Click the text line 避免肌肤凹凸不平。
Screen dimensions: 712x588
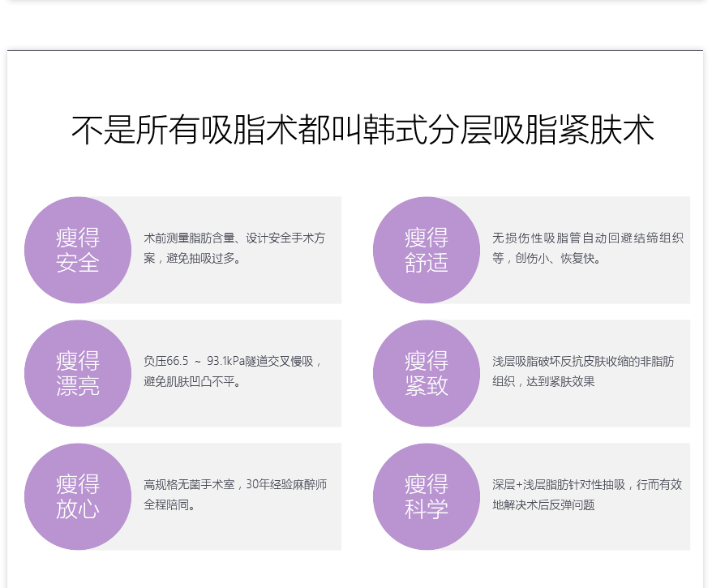point(193,381)
